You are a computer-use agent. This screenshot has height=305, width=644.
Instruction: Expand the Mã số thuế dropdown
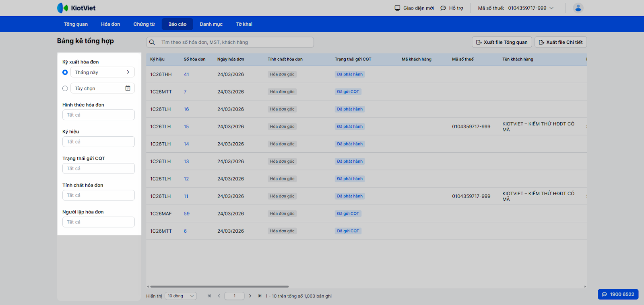551,8
